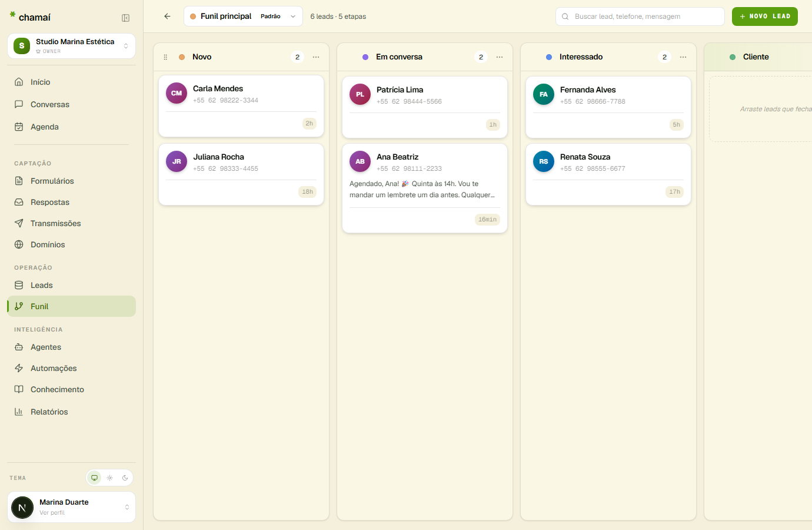Click the chamaí logo
The width and height of the screenshot is (812, 530).
(x=30, y=17)
